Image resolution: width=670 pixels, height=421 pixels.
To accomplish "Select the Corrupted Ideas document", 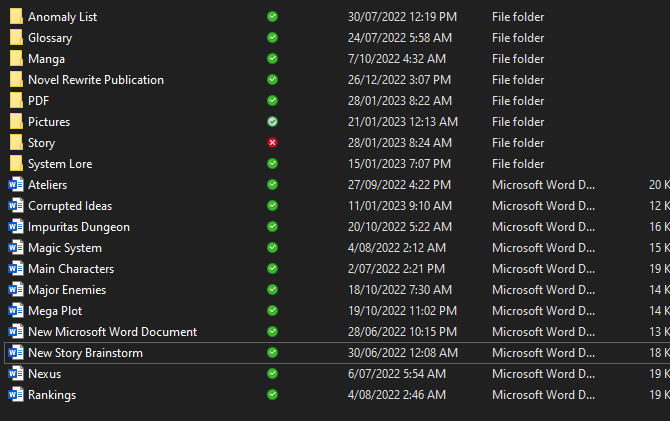I will coord(70,206).
